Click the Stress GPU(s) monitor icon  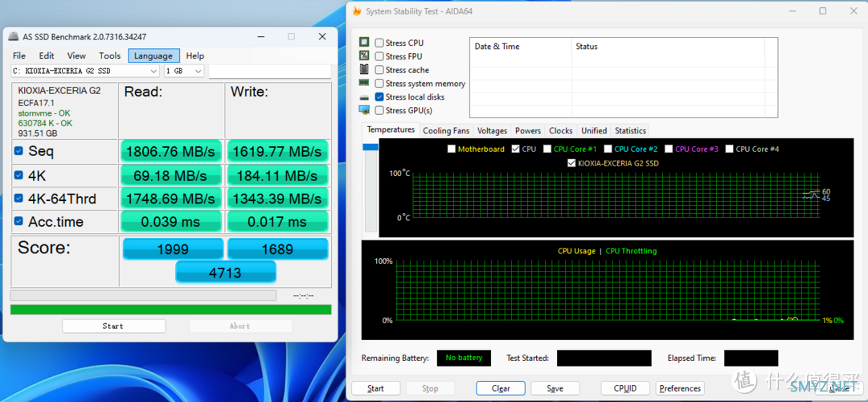(x=364, y=110)
